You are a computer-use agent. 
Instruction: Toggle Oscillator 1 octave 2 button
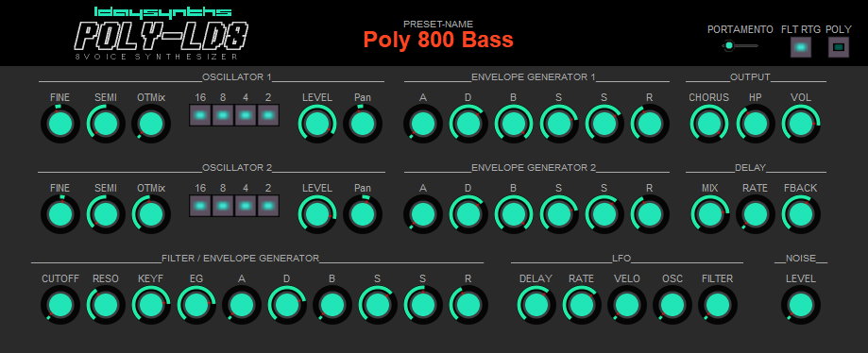(268, 116)
